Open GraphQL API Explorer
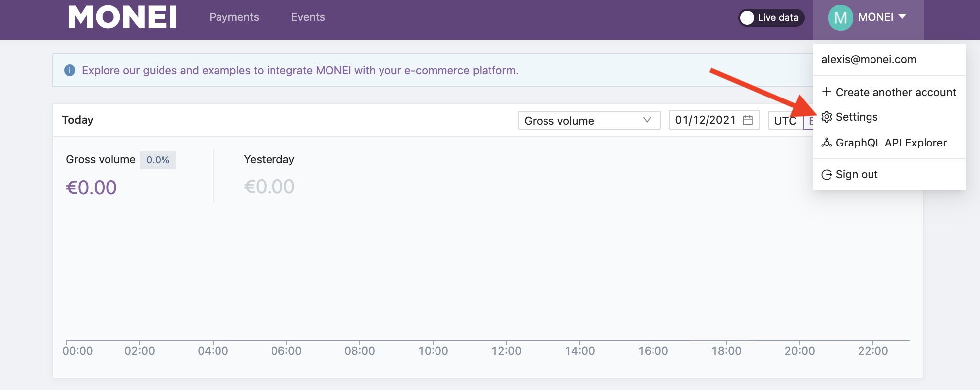980x390 pixels. [x=889, y=143]
